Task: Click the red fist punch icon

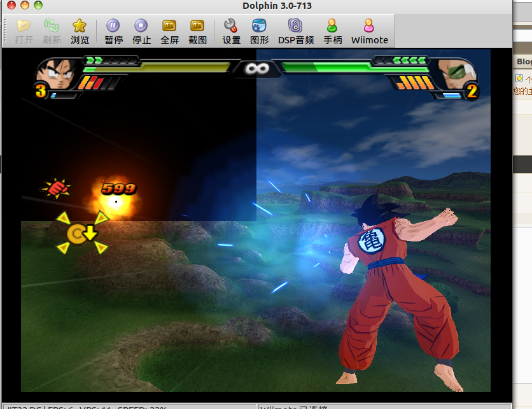Action: [x=57, y=188]
